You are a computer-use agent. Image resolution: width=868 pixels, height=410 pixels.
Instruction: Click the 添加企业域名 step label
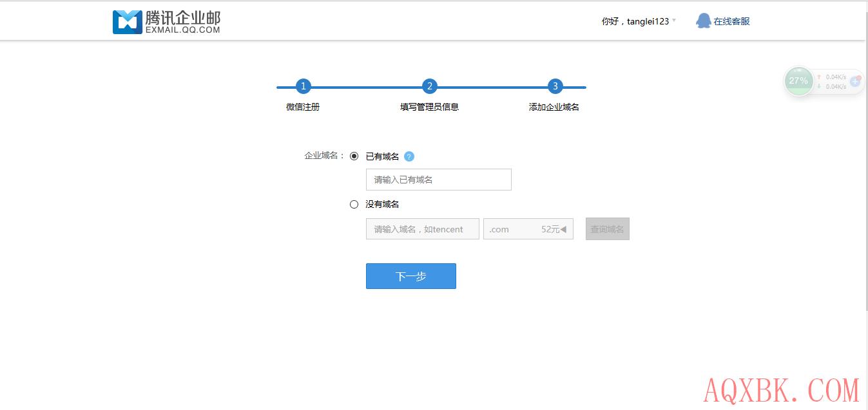point(554,107)
